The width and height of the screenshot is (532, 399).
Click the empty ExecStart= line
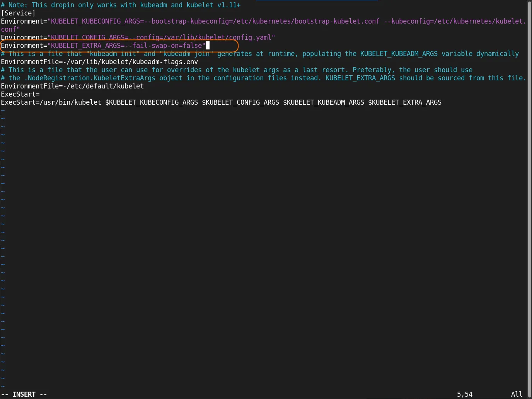[x=20, y=94]
